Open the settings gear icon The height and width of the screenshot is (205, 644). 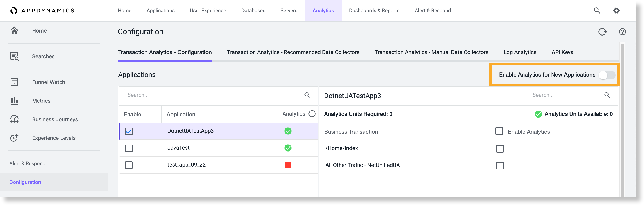(x=617, y=11)
